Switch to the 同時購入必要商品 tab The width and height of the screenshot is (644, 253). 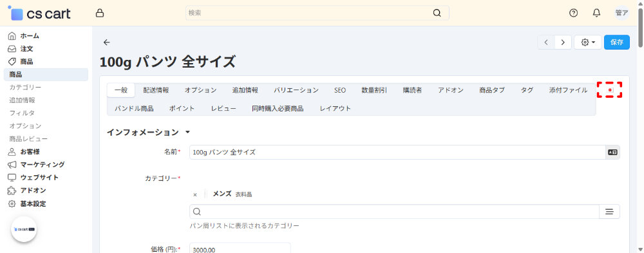click(278, 108)
